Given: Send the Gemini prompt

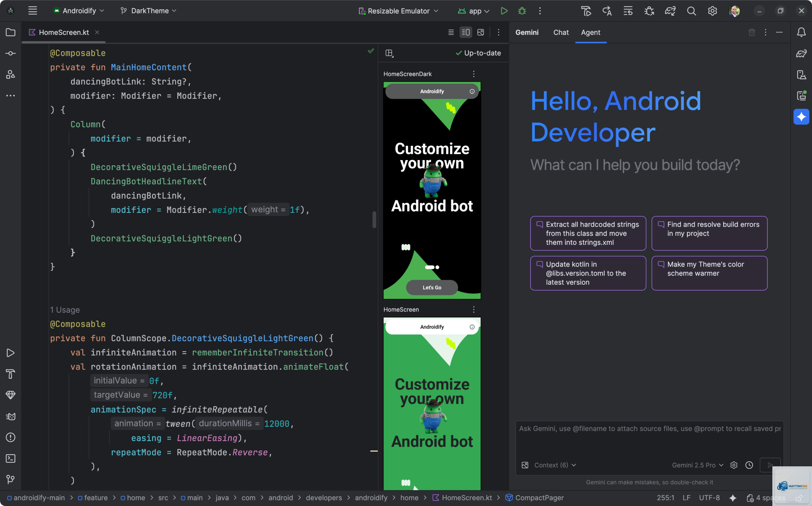Looking at the screenshot, I should 770,465.
